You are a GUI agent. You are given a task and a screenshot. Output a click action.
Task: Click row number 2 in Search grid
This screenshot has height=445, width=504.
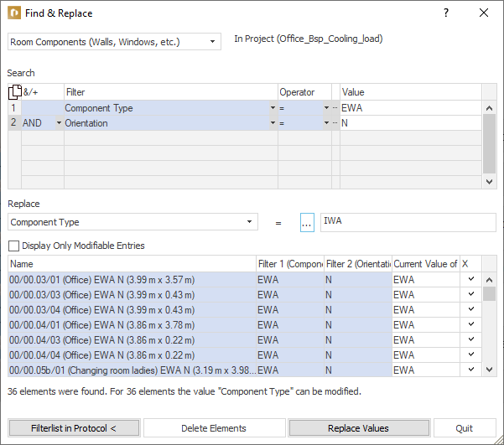point(14,123)
